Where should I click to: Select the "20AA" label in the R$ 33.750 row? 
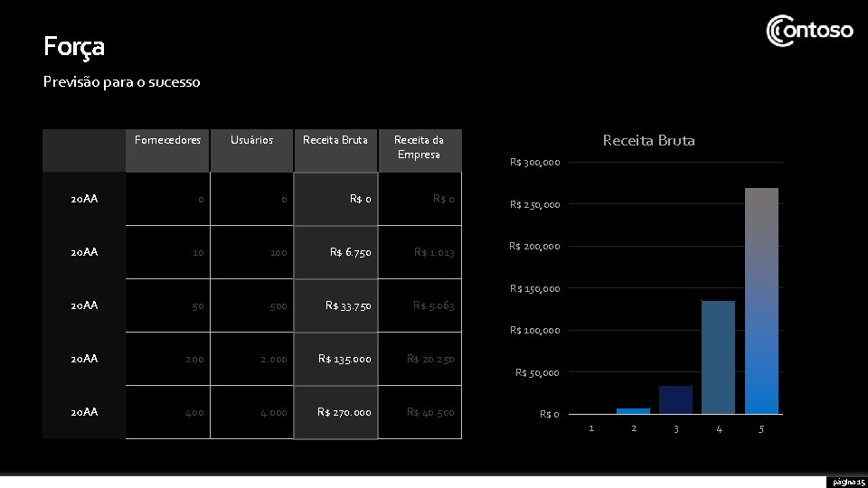pyautogui.click(x=84, y=305)
